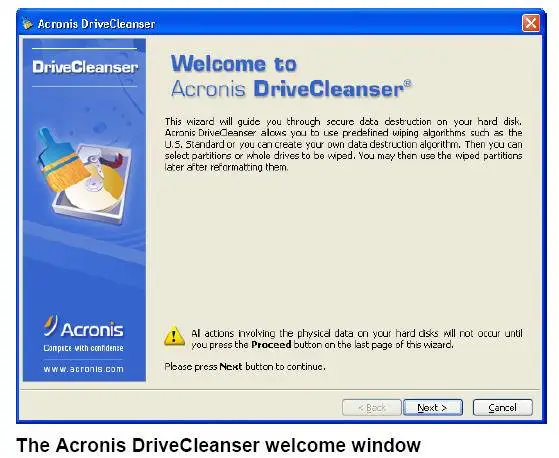Click the bold Proceed word in warning
Image resolution: width=559 pixels, height=458 pixels.
(271, 345)
